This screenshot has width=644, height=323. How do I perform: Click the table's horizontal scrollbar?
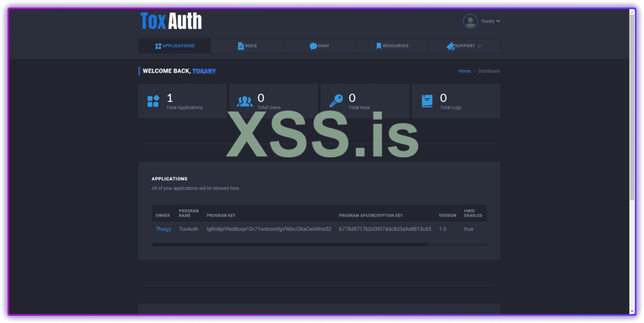tap(289, 244)
